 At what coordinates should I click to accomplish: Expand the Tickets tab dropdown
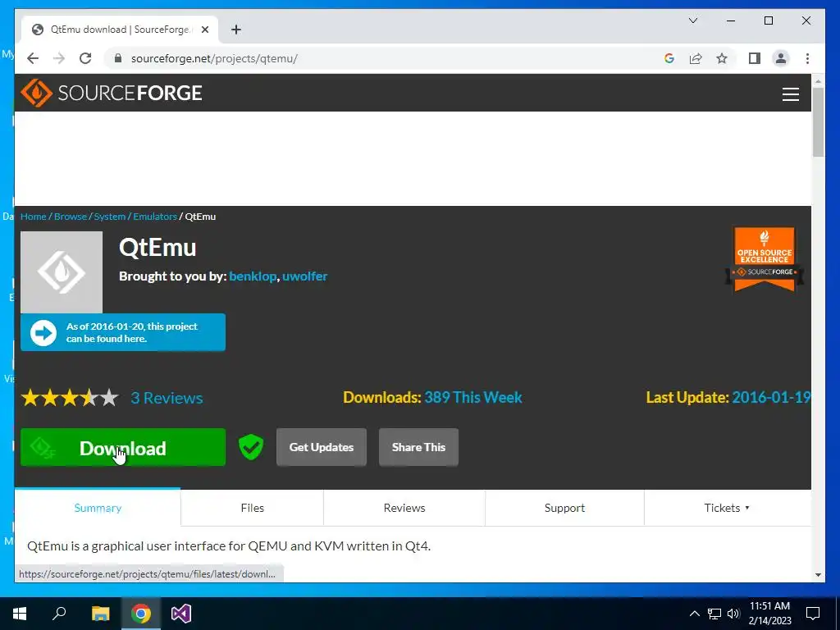point(727,508)
